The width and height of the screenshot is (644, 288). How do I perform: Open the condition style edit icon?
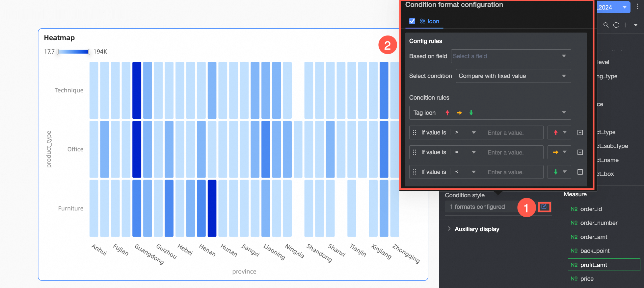point(544,207)
